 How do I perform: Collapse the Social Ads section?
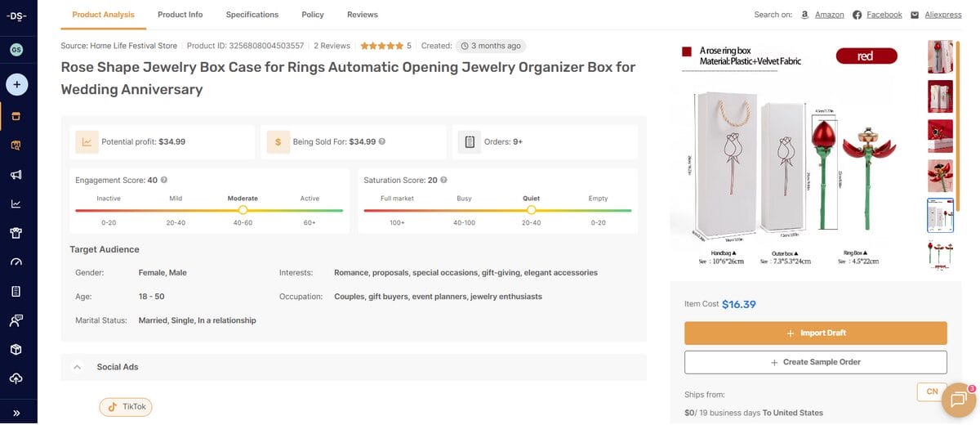78,367
